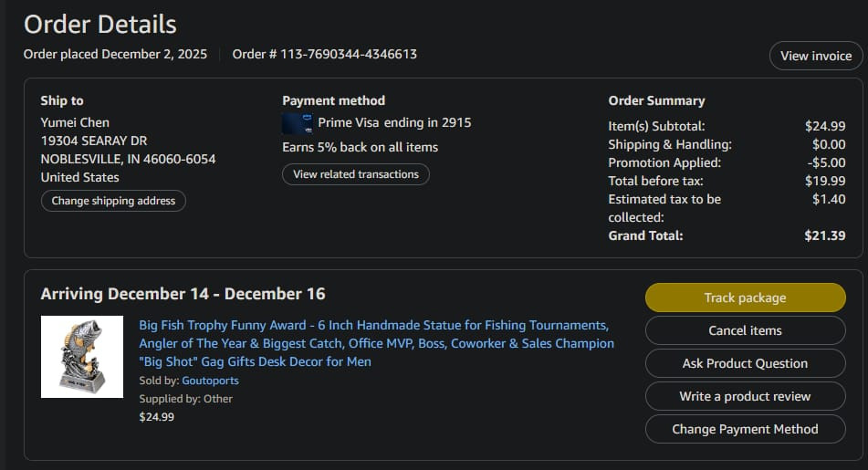The height and width of the screenshot is (470, 868).
Task: Choose Write a product review
Action: [x=745, y=396]
